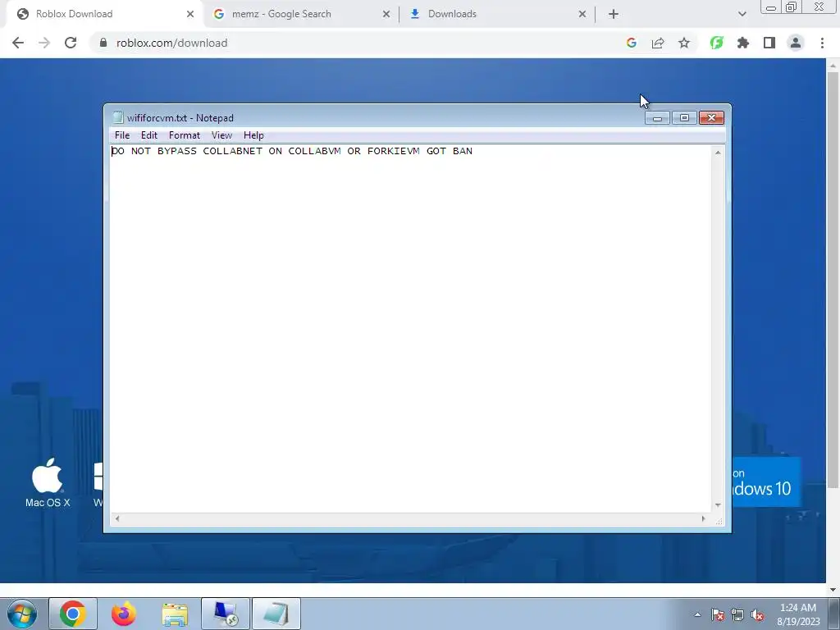
Task: Show hidden tray icons arrow
Action: click(x=697, y=614)
